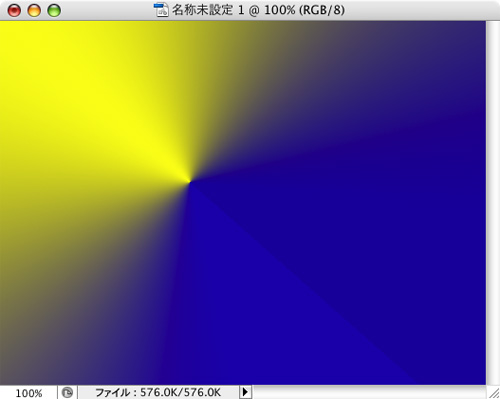Click the document proxy icon in title bar
This screenshot has height=399, width=500.
click(x=161, y=10)
